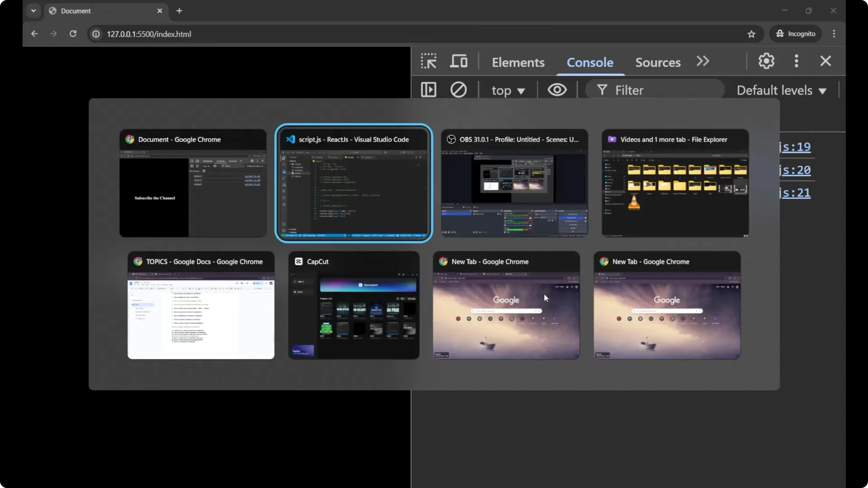Expand the top JavaScript context dropdown
The height and width of the screenshot is (488, 868).
pyautogui.click(x=508, y=91)
